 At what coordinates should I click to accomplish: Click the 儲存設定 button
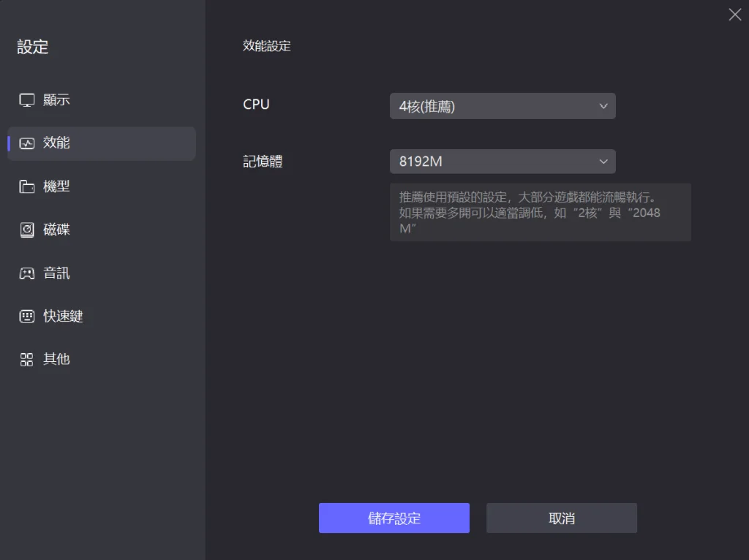(x=394, y=518)
